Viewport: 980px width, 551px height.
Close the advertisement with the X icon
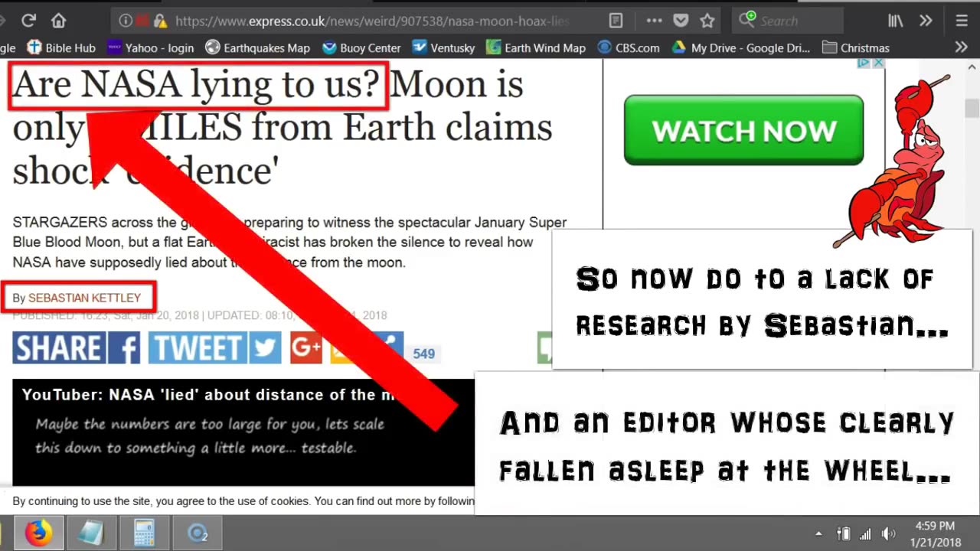pyautogui.click(x=879, y=63)
